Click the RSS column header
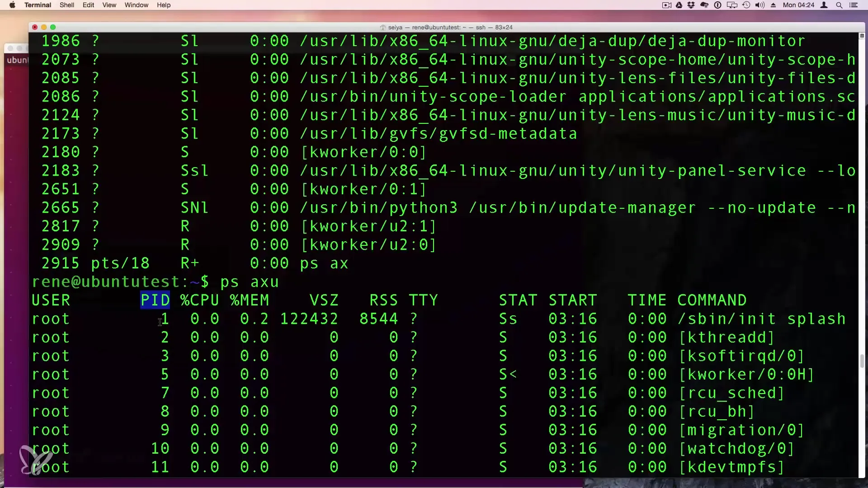 pos(383,300)
